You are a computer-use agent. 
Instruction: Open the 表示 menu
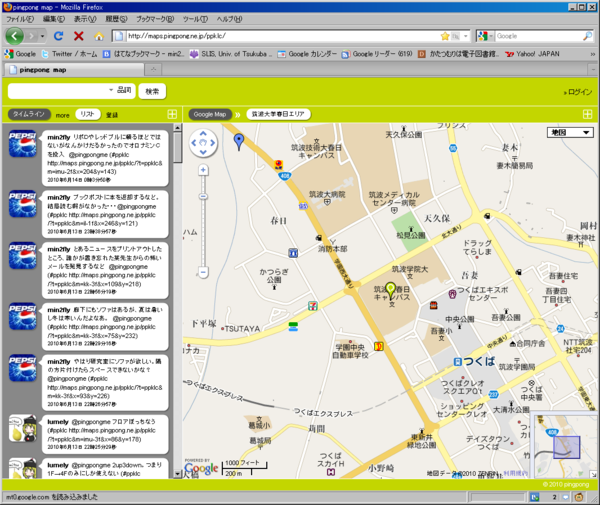coord(85,19)
